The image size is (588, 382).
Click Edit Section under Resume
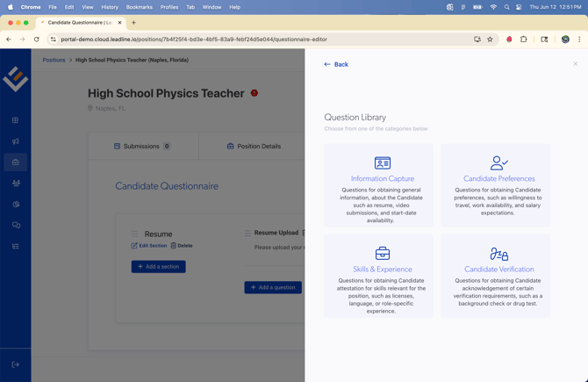(x=149, y=246)
